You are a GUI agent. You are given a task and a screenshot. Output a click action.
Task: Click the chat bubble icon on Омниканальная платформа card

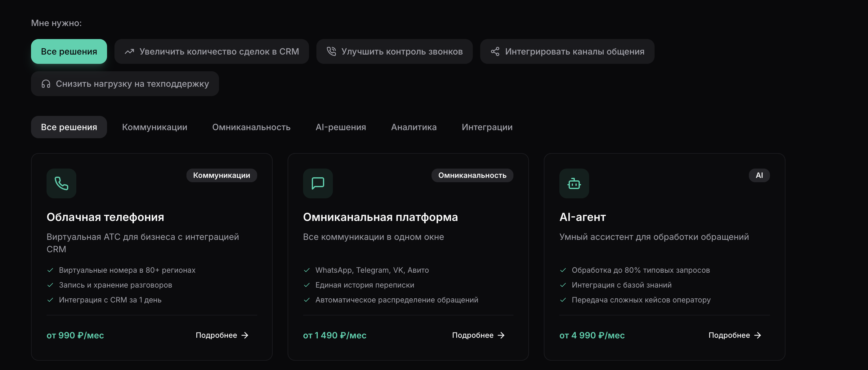[317, 183]
